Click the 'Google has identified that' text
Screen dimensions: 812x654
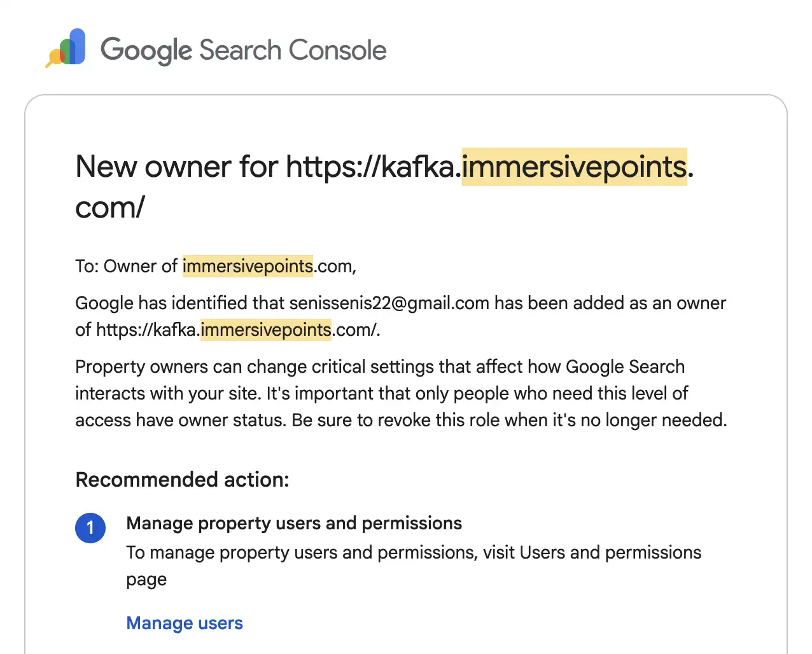pos(179,303)
